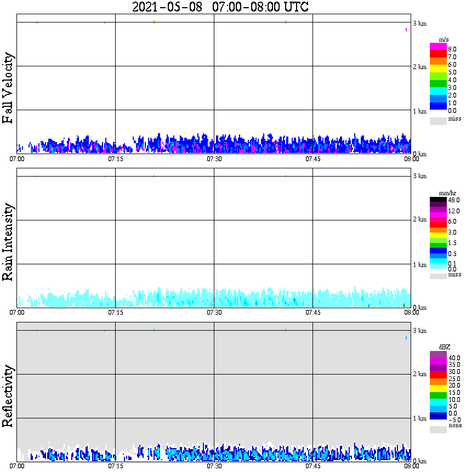Screen dimensions: 466x476
Task: Click the '2 km' label of Fall Velocity plot
Action: pos(420,67)
